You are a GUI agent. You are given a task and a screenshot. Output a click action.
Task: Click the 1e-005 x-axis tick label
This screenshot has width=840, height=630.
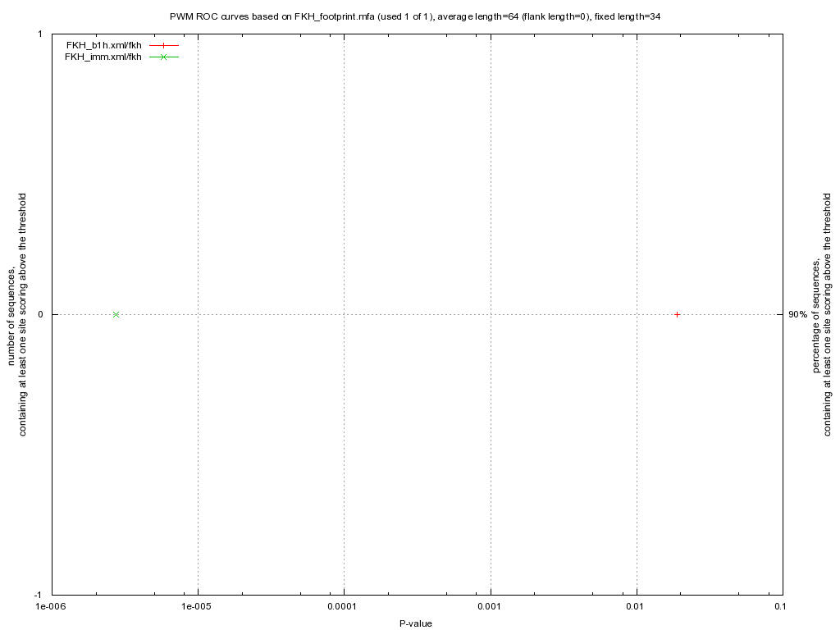coord(197,607)
